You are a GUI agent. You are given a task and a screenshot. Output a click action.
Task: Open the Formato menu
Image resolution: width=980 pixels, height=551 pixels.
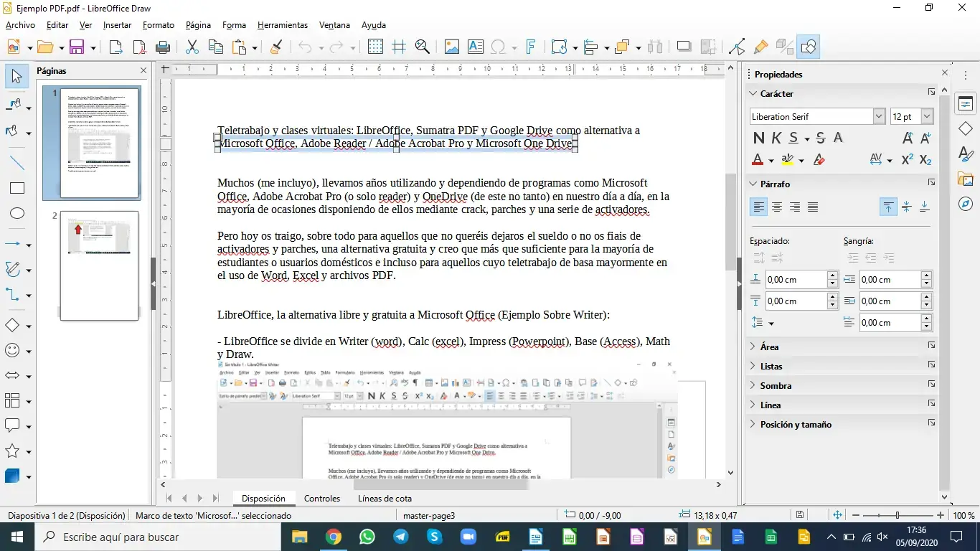[x=159, y=24]
